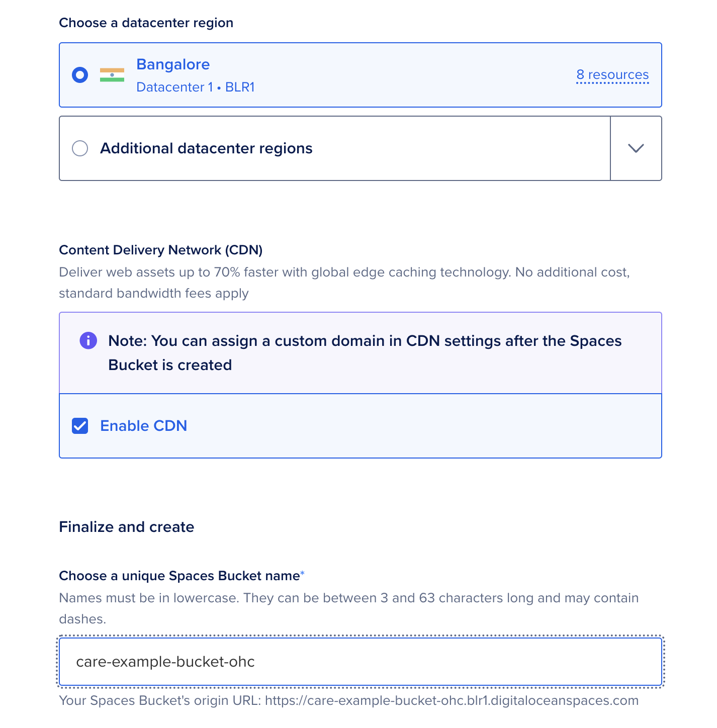Viewport: 717px width, 728px height.
Task: Click the "Enable CDN" label text
Action: click(x=144, y=426)
